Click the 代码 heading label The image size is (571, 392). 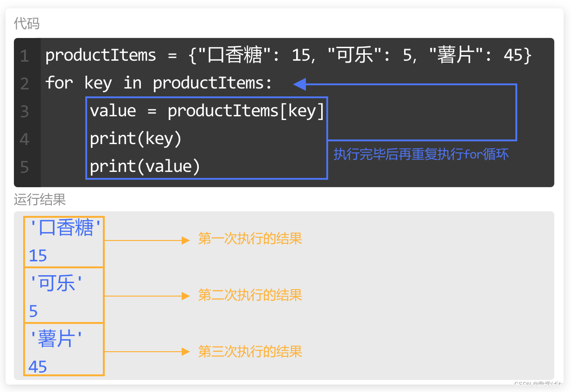pyautogui.click(x=27, y=23)
